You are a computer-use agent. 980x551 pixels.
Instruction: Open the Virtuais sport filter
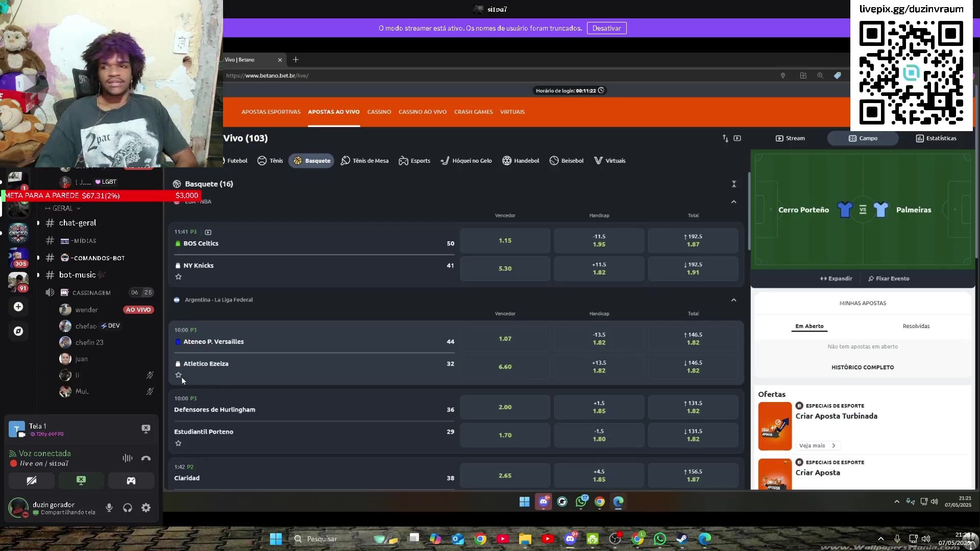pos(609,161)
